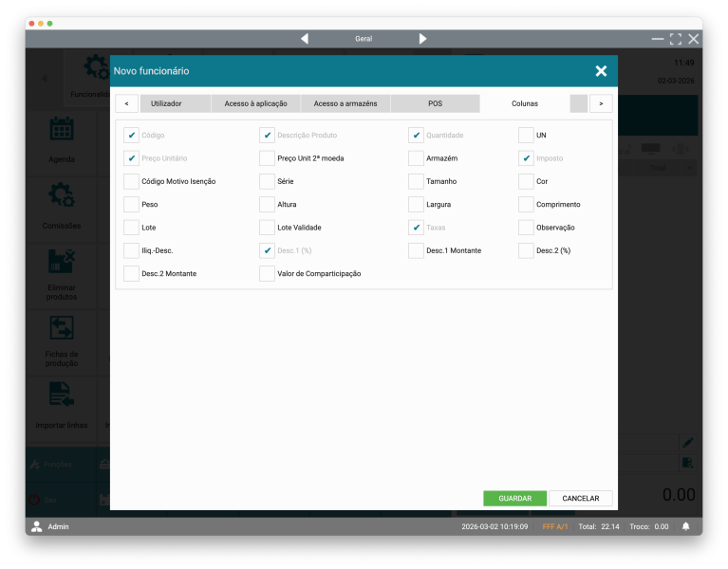Check the Lote Validade checkbox
The width and height of the screenshot is (728, 569).
pos(267,228)
